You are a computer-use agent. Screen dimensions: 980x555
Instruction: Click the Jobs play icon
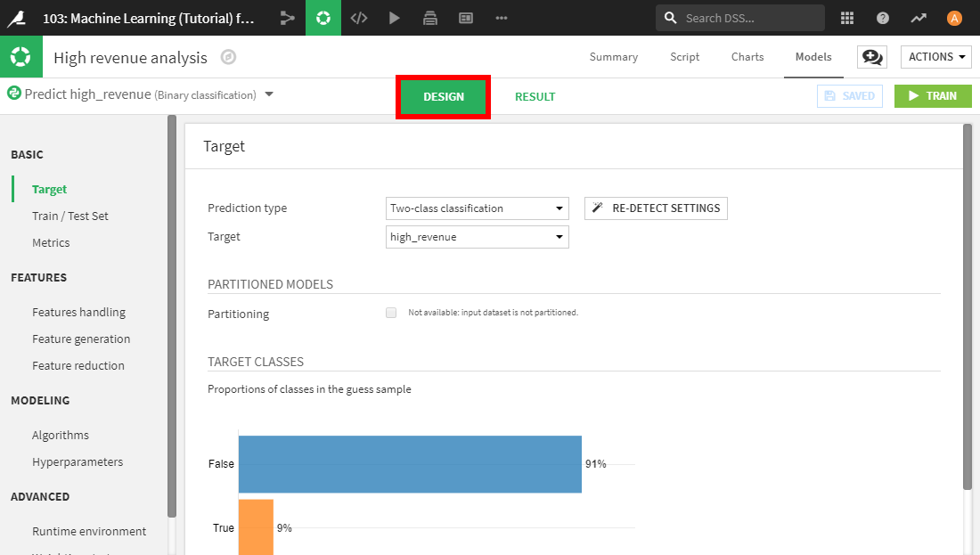coord(395,18)
